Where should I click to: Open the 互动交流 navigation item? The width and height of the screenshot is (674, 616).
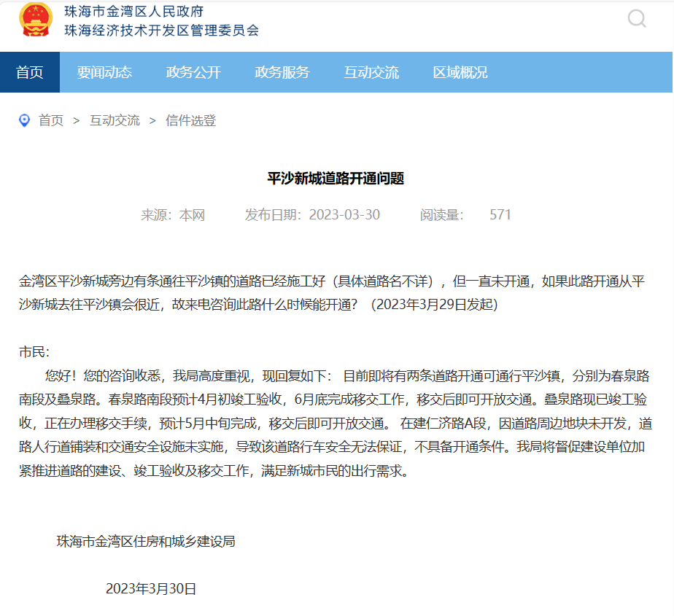[371, 72]
